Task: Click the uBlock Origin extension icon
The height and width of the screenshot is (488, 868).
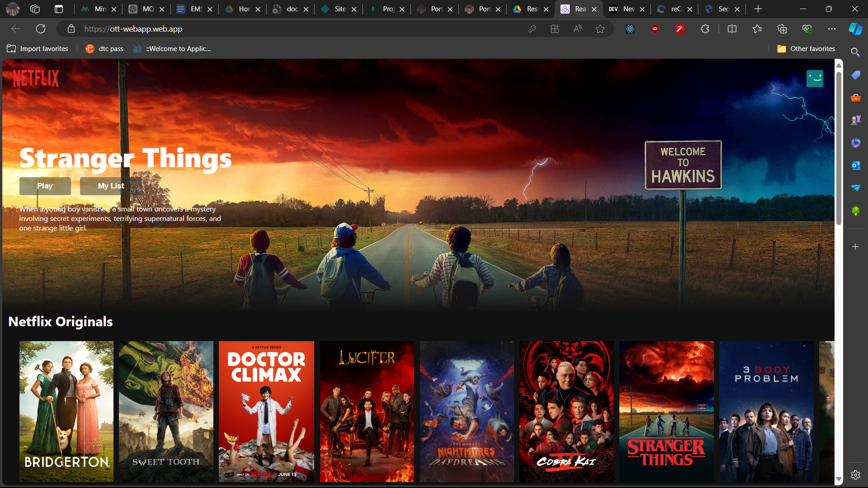Action: (655, 29)
